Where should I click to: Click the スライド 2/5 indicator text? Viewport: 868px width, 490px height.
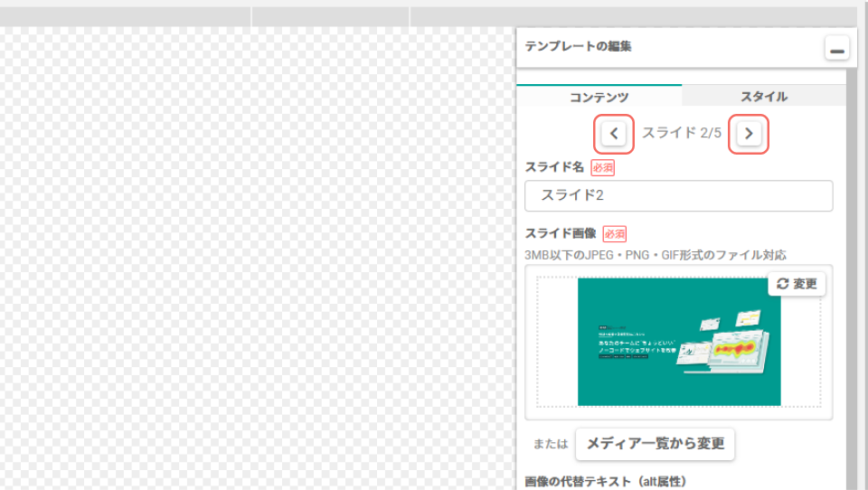click(x=682, y=133)
